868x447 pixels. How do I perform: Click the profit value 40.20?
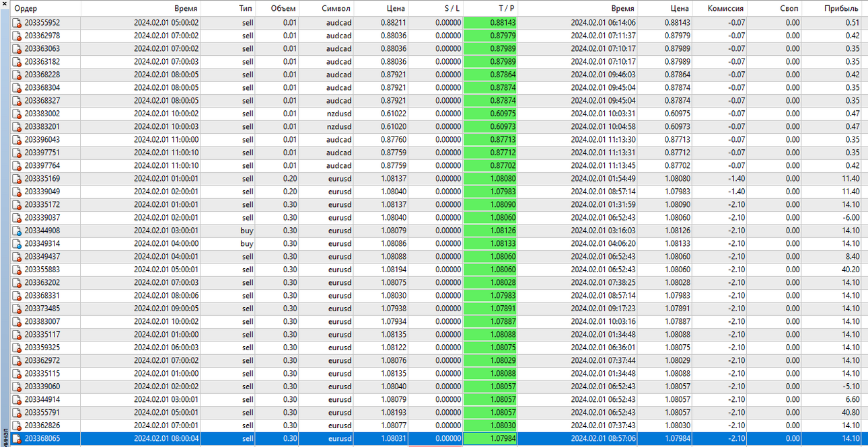(x=851, y=270)
